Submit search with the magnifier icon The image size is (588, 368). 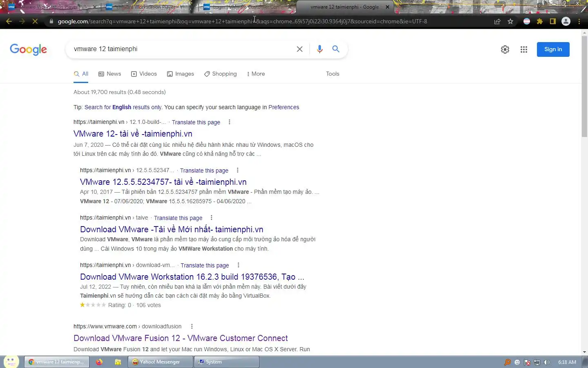pyautogui.click(x=336, y=49)
